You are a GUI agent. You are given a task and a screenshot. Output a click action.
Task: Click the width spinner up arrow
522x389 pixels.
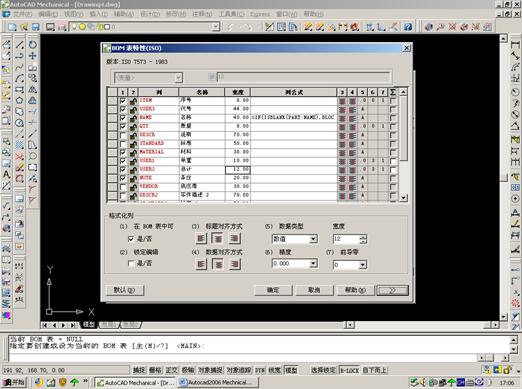tap(363, 236)
